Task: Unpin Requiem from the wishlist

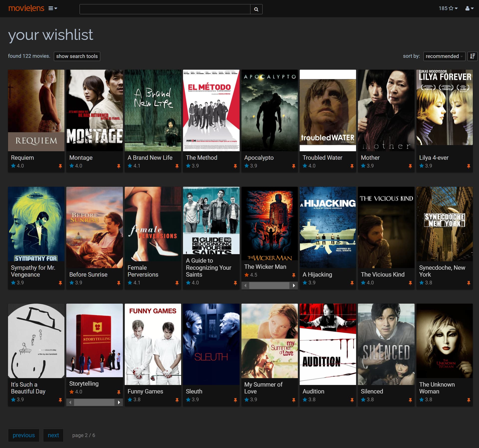Action: pyautogui.click(x=60, y=166)
